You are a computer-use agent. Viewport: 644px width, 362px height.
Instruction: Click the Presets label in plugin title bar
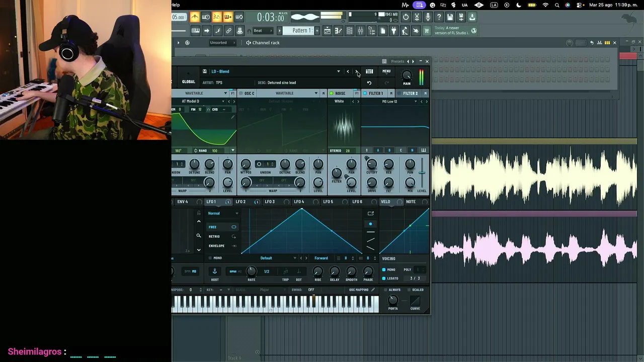[397, 61]
